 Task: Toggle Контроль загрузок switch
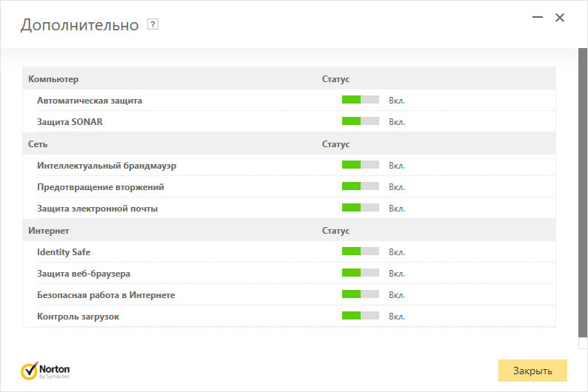pos(360,316)
